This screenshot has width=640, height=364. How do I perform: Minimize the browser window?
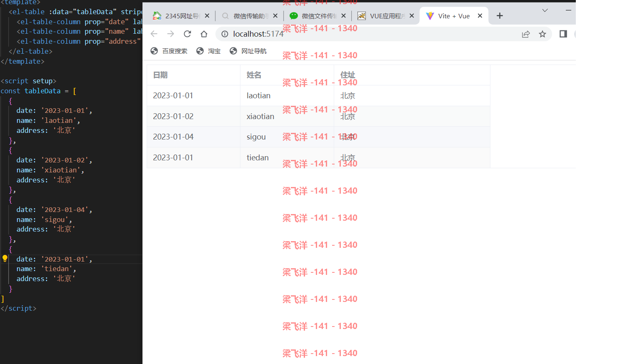[568, 10]
